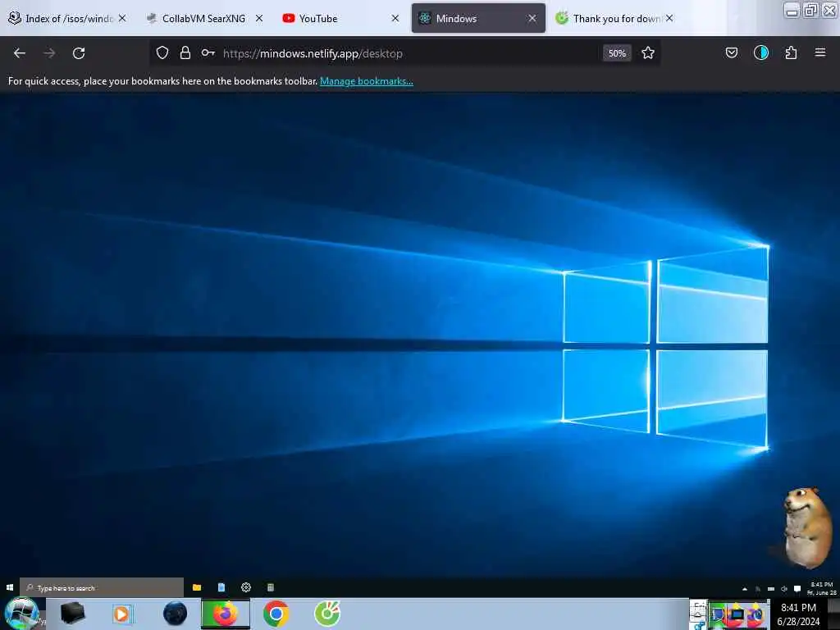Close the Thank you for download tab
This screenshot has height=630, width=840.
[669, 18]
